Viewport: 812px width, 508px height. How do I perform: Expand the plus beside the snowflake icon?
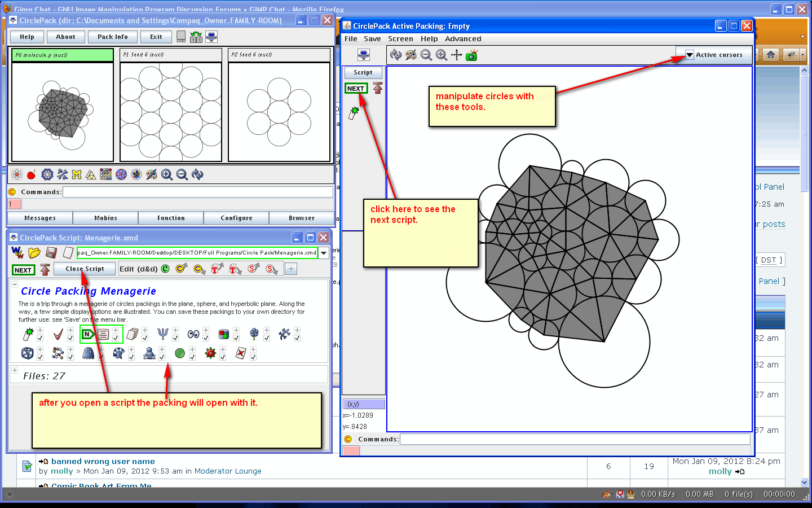297,330
